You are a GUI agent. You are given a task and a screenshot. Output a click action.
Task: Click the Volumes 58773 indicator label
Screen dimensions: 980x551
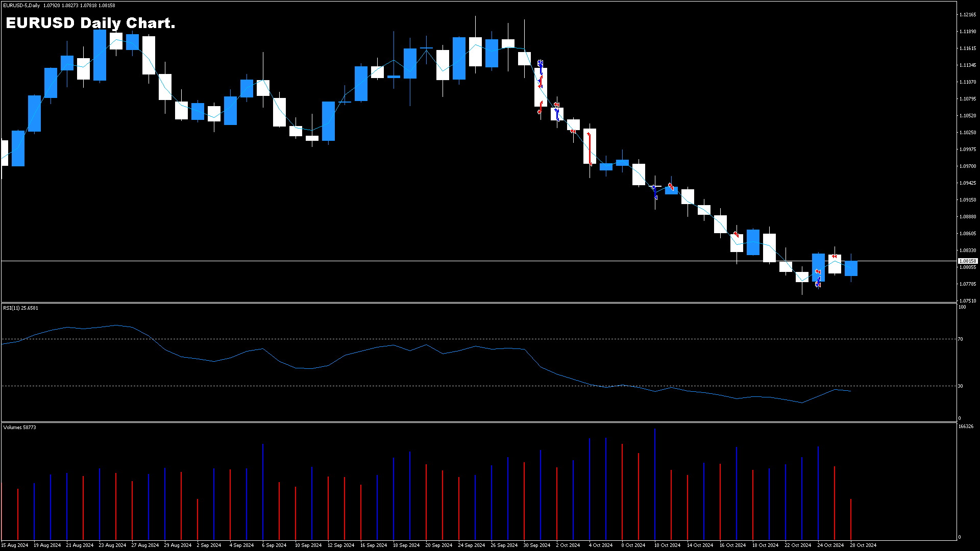pos(19,427)
